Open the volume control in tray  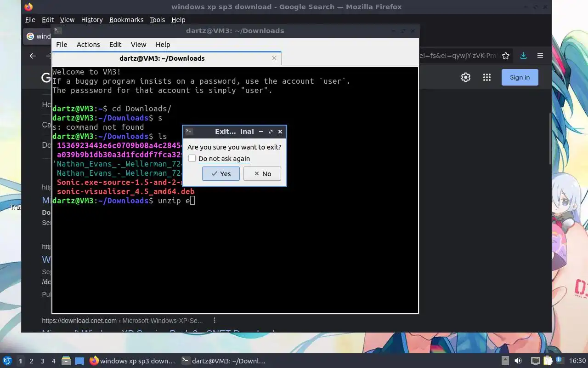coord(518,361)
